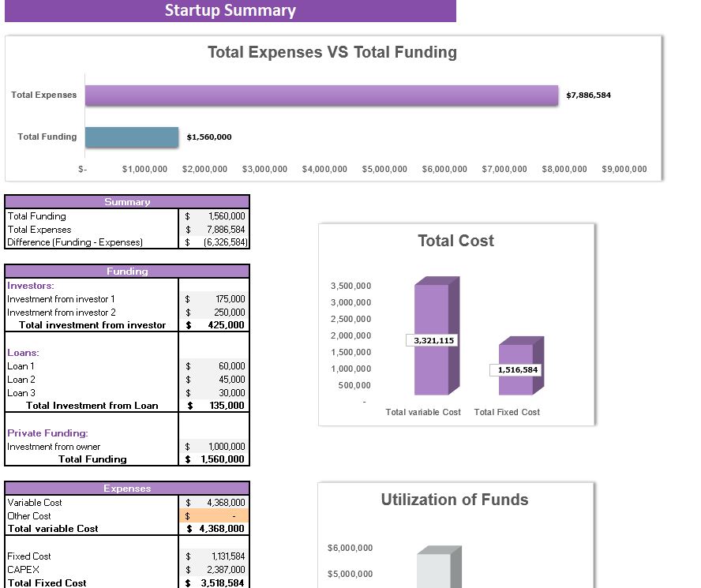Click the Utilization of Funds chart title

(x=455, y=500)
